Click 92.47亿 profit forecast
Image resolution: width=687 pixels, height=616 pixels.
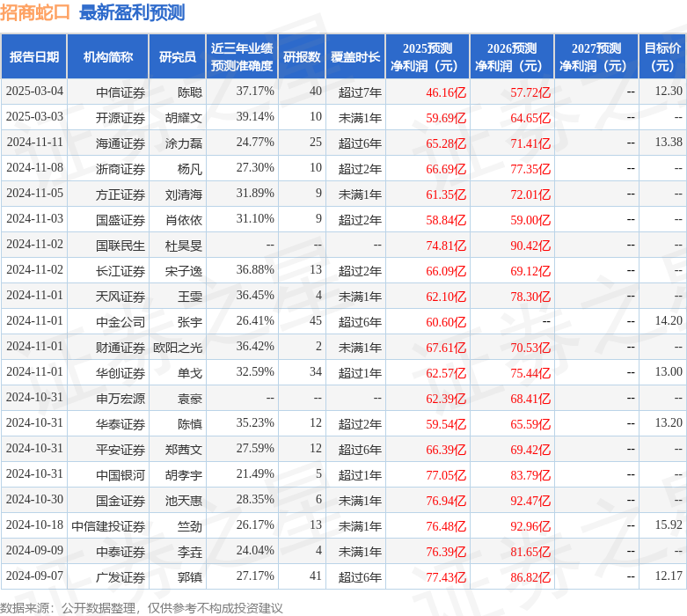(530, 500)
